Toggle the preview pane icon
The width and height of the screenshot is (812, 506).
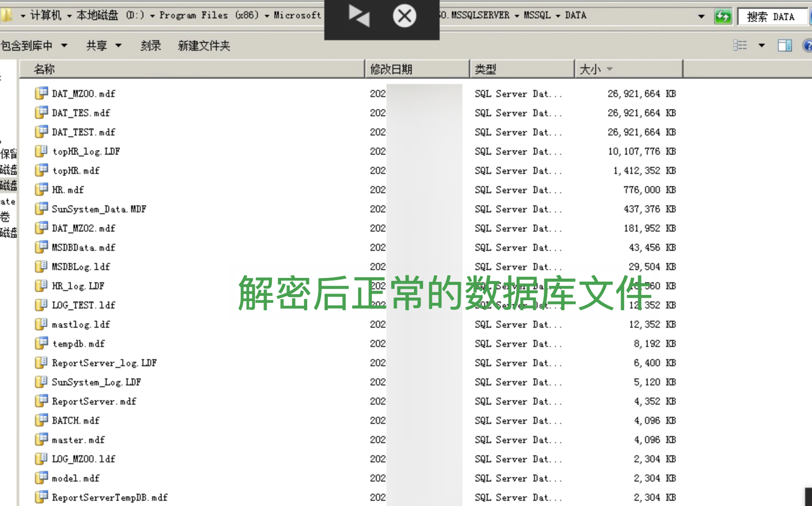[785, 45]
